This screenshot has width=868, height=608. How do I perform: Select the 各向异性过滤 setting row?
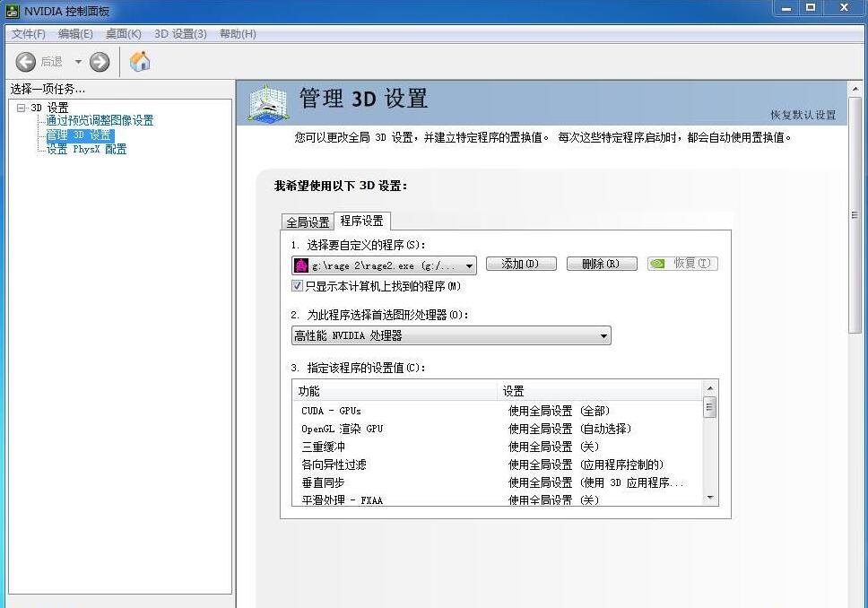pos(498,465)
